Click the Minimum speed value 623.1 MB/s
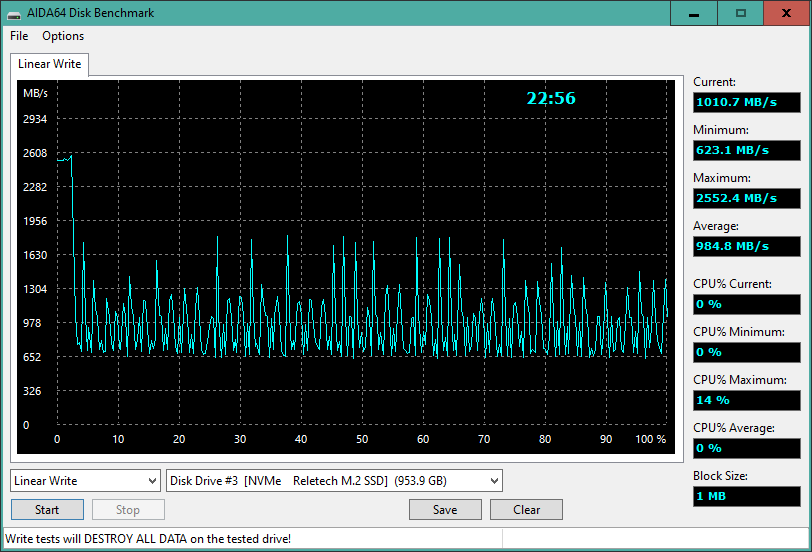Screen dimensions: 812x552 (747, 150)
